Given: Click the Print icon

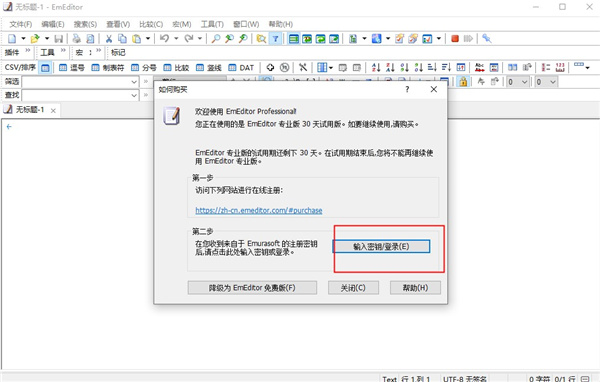Looking at the screenshot, I should [77, 38].
